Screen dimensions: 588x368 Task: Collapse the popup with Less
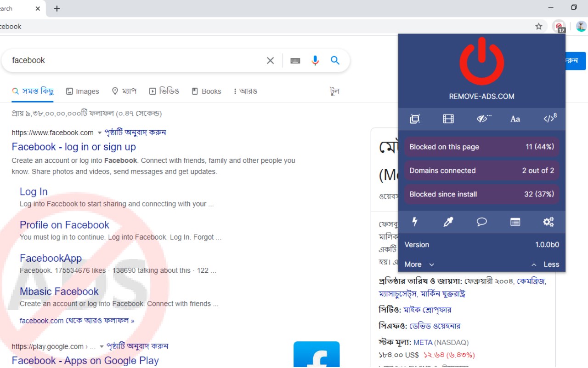click(545, 264)
